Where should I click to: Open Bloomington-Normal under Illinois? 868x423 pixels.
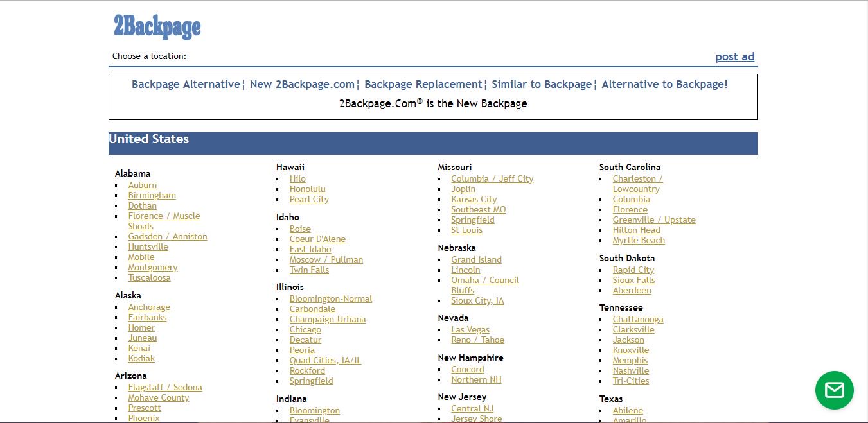pyautogui.click(x=331, y=298)
